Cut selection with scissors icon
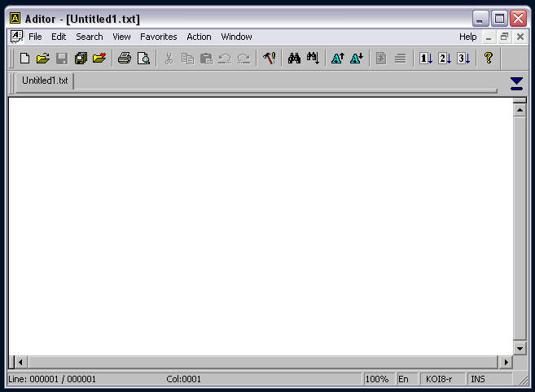535x392 pixels. click(x=169, y=59)
